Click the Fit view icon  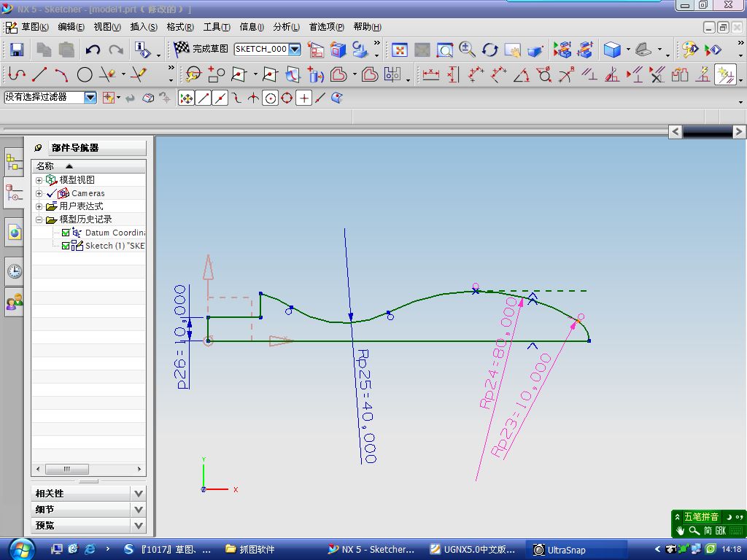pyautogui.click(x=399, y=50)
